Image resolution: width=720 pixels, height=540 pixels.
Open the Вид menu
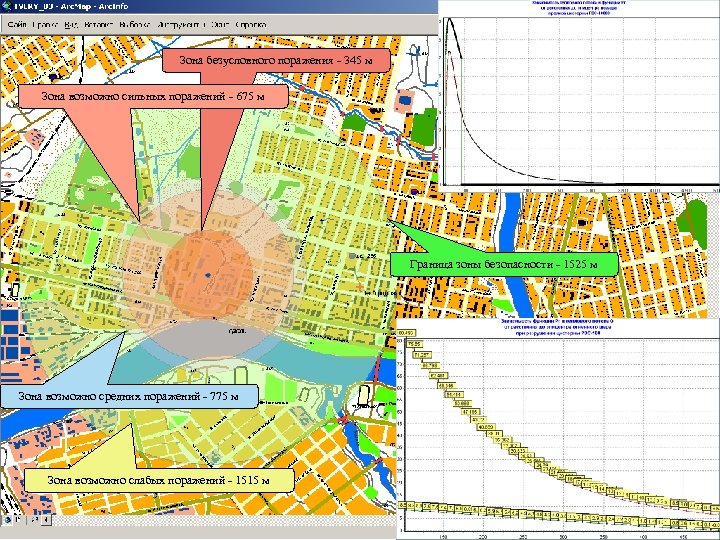(70, 25)
